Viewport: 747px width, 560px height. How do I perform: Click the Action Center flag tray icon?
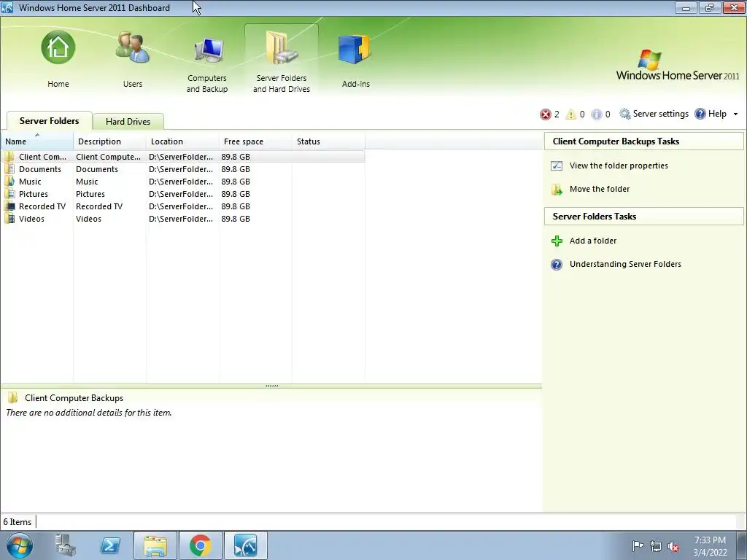(x=637, y=546)
